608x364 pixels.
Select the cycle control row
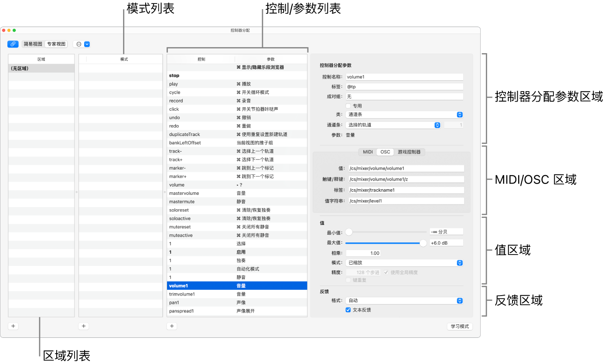(237, 92)
